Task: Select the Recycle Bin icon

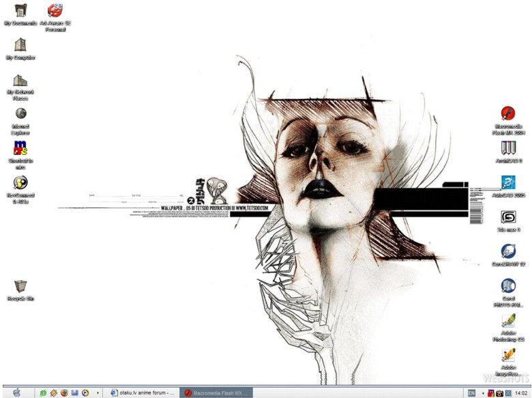Action: coord(20,290)
